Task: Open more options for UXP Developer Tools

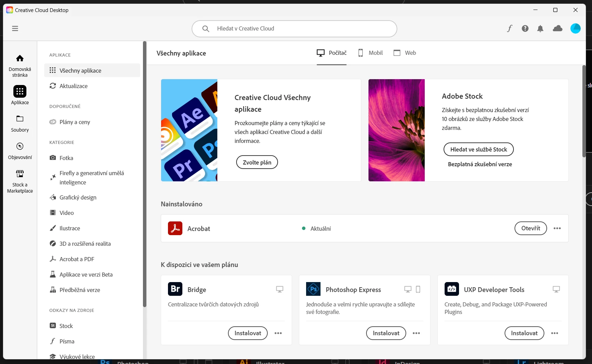Action: [x=555, y=333]
